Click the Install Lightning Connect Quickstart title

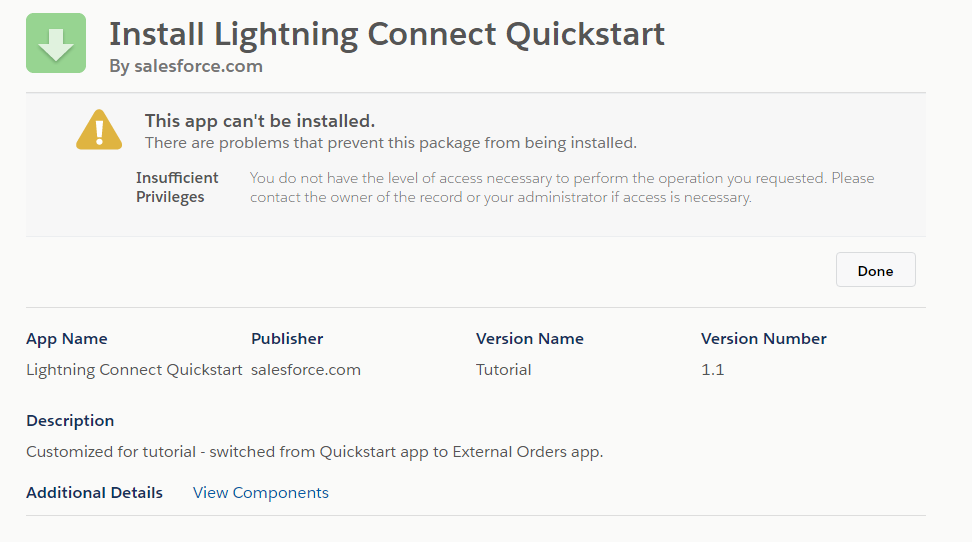tap(386, 34)
